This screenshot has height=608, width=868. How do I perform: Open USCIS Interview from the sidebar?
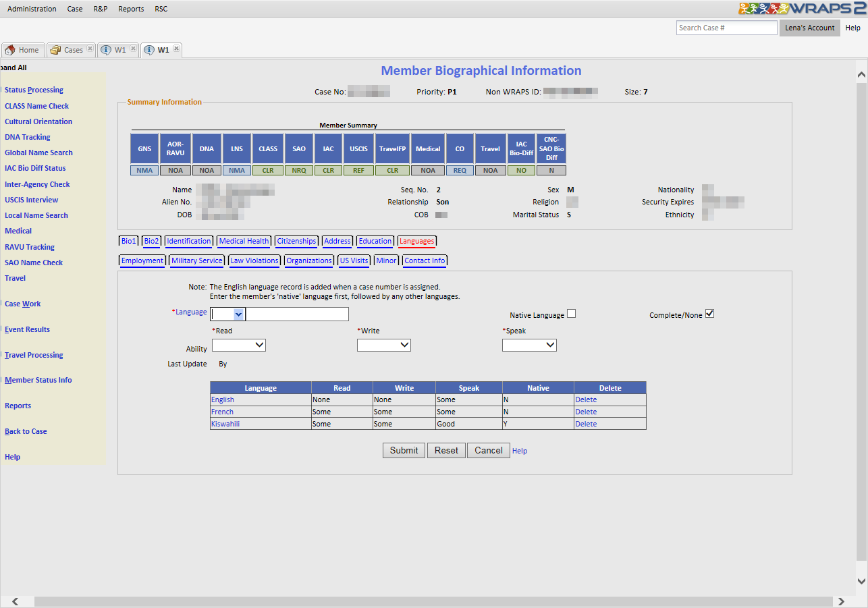(x=32, y=200)
